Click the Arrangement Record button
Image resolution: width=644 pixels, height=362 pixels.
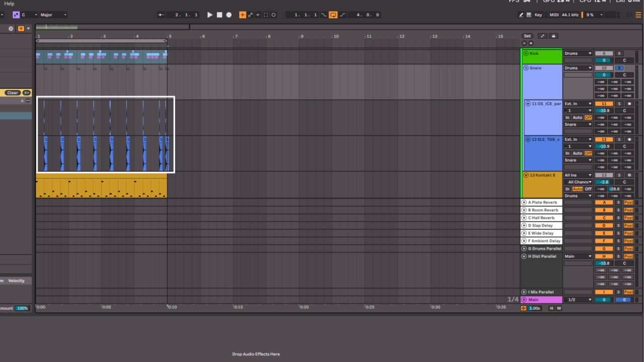pos(229,15)
